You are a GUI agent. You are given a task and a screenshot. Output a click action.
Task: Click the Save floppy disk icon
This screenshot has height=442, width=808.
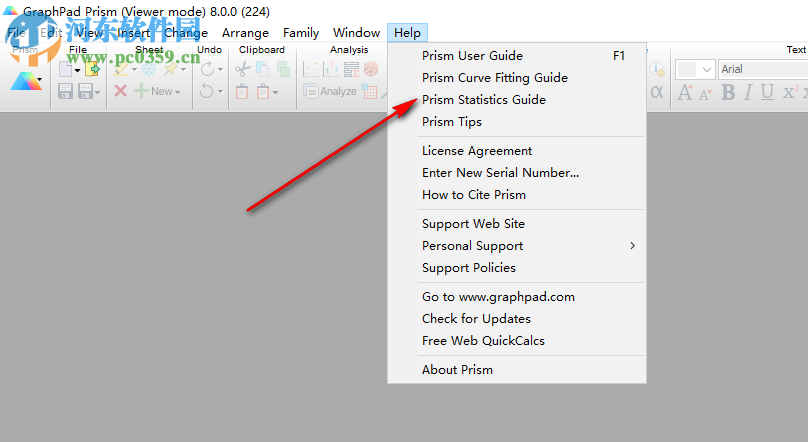pyautogui.click(x=65, y=91)
